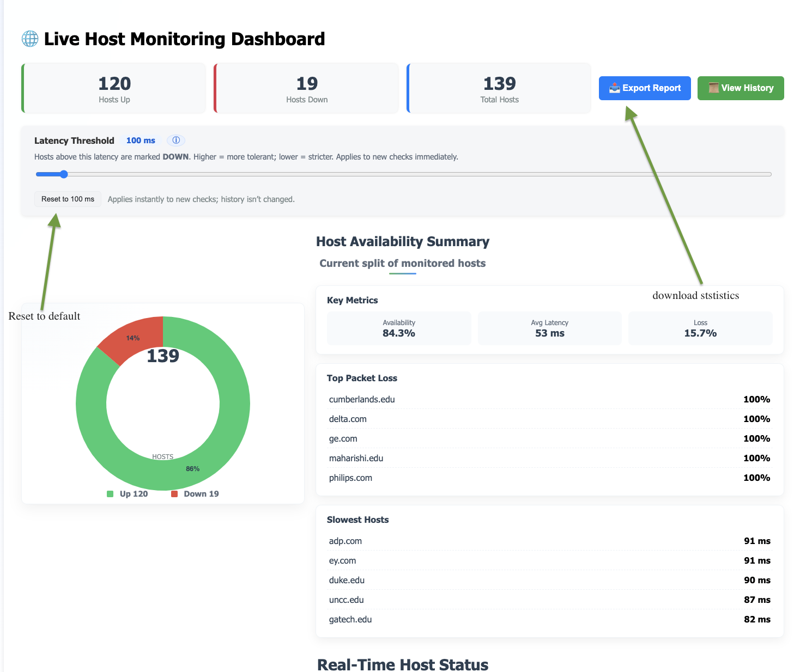Click the Host Availability Summary heading
The width and height of the screenshot is (800, 672).
(x=403, y=242)
